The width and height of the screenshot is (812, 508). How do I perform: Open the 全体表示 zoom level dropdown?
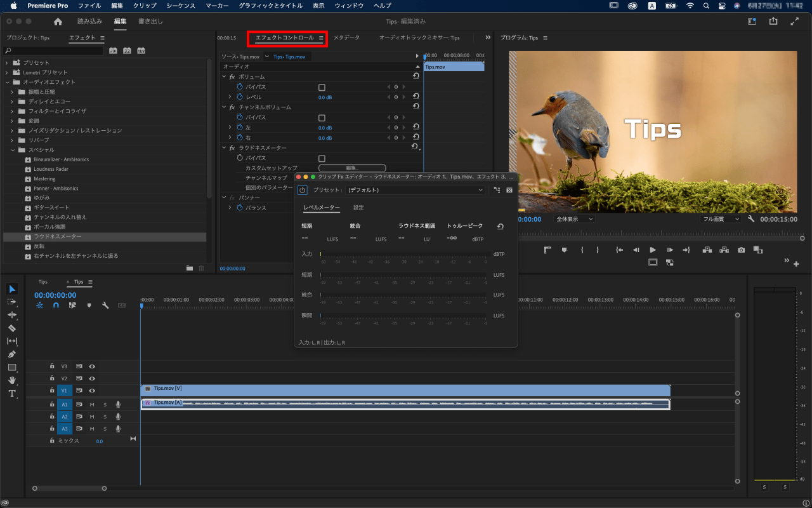click(x=575, y=219)
